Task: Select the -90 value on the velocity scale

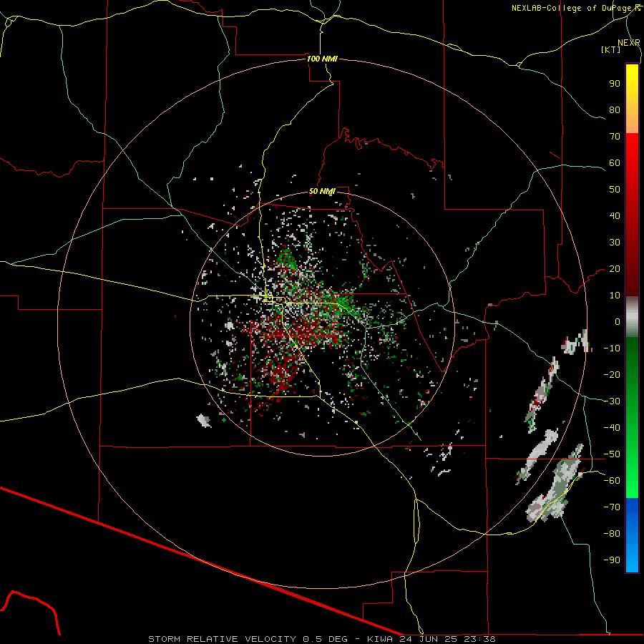Action: tap(612, 560)
